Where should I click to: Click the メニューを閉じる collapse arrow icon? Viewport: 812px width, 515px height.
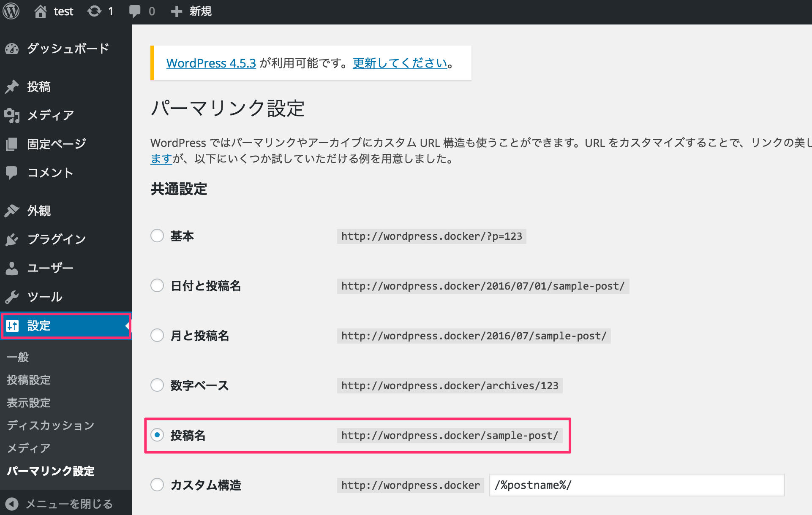12,504
